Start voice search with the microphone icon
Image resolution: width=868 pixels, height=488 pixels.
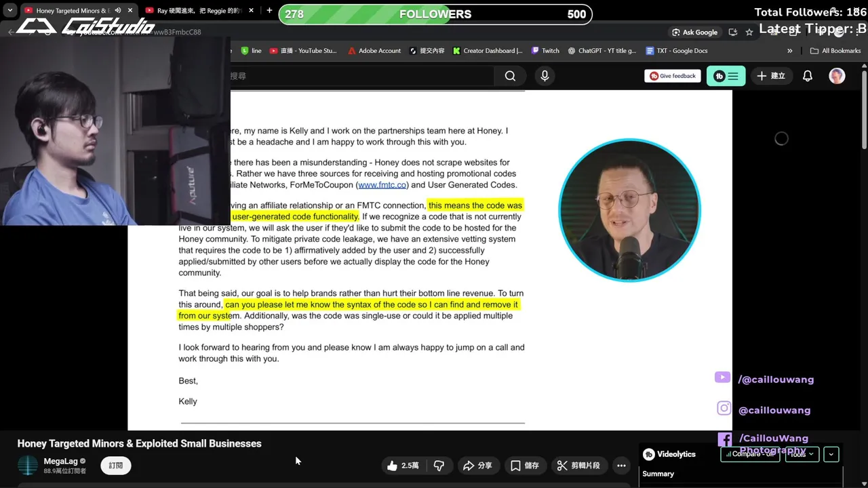point(545,76)
